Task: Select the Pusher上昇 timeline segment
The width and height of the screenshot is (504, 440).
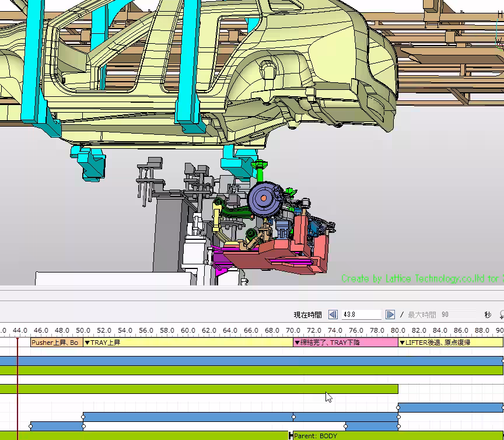Action: pos(57,343)
